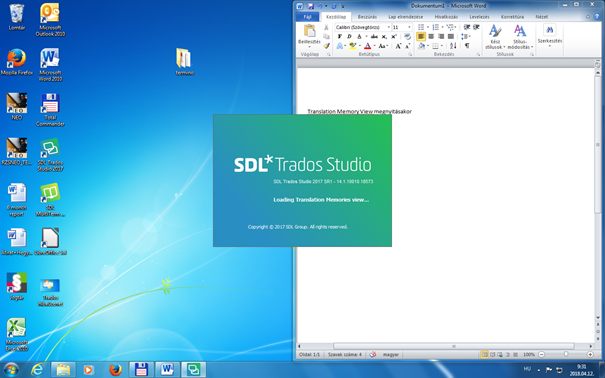Click the sort (A-Z) icon in the Bekezdés group
This screenshot has height=378, width=605.
[453, 46]
